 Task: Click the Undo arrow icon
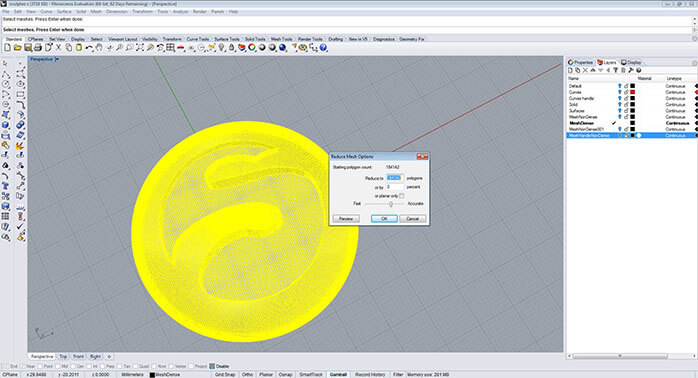89,47
